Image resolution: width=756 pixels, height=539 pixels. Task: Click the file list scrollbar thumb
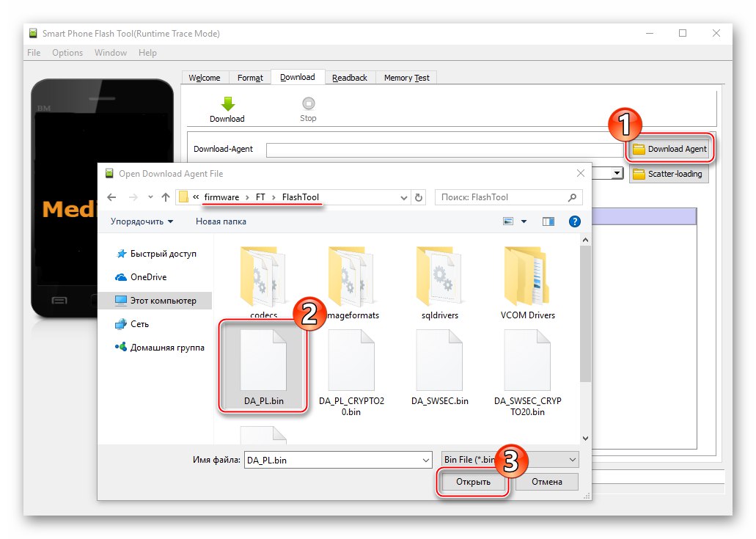point(585,313)
